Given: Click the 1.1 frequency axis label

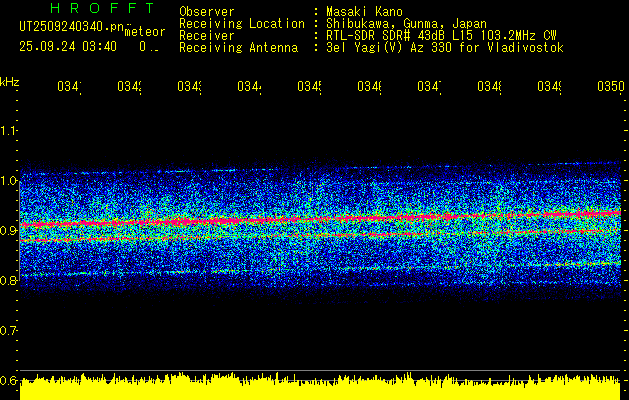Looking at the screenshot, I should [8, 130].
